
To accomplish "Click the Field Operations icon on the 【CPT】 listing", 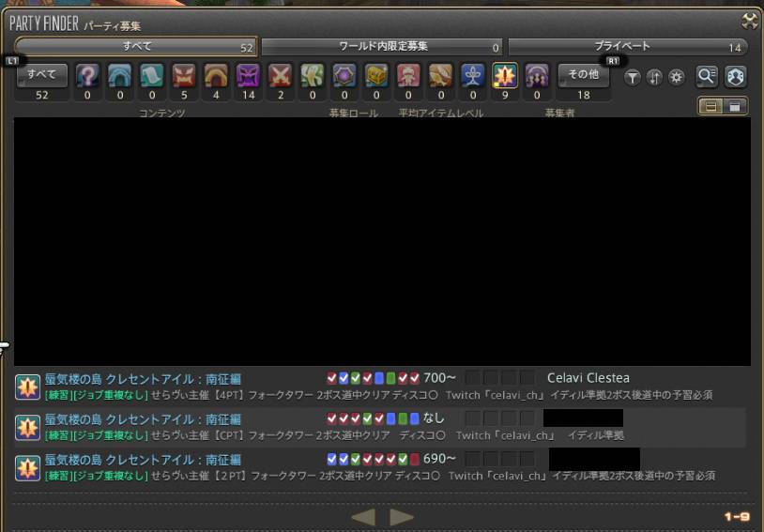I will click(x=27, y=427).
